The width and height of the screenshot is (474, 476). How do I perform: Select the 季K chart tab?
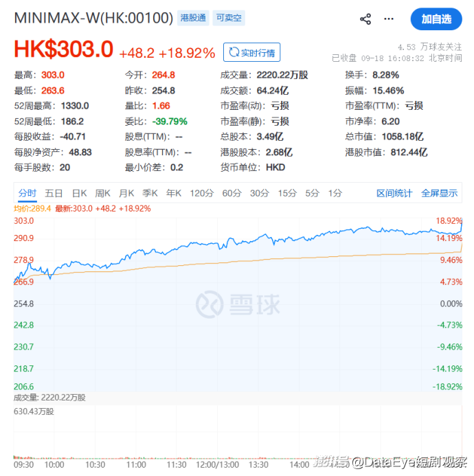tap(150, 193)
